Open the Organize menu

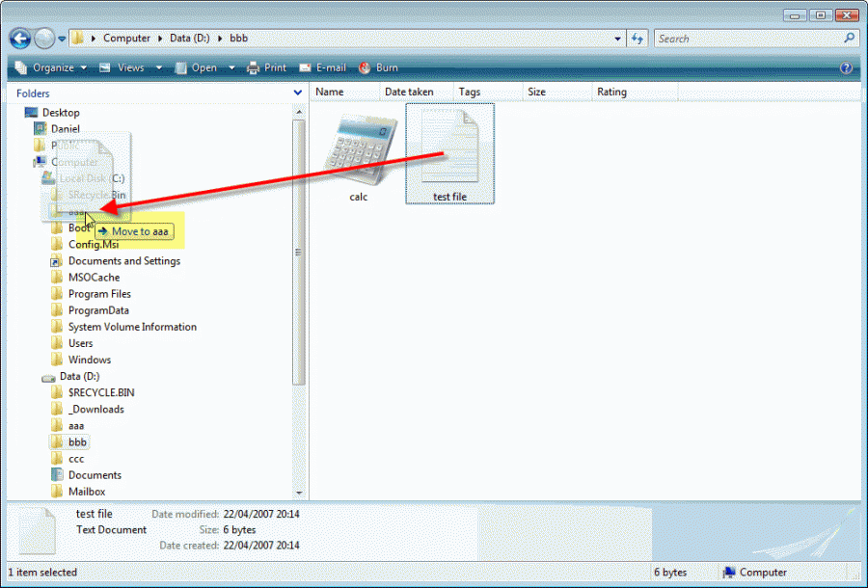pos(51,67)
